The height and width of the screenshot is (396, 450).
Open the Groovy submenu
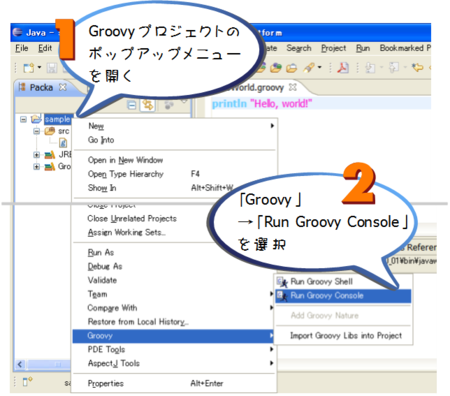pyautogui.click(x=173, y=336)
